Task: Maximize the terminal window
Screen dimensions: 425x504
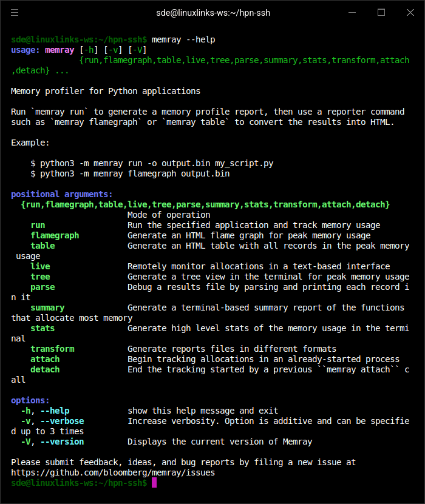Action: pyautogui.click(x=381, y=13)
